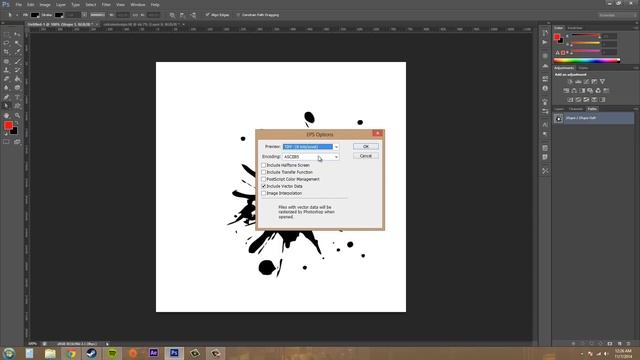Image resolution: width=640 pixels, height=360 pixels.
Task: Open Chrome from the taskbar
Action: (71, 353)
